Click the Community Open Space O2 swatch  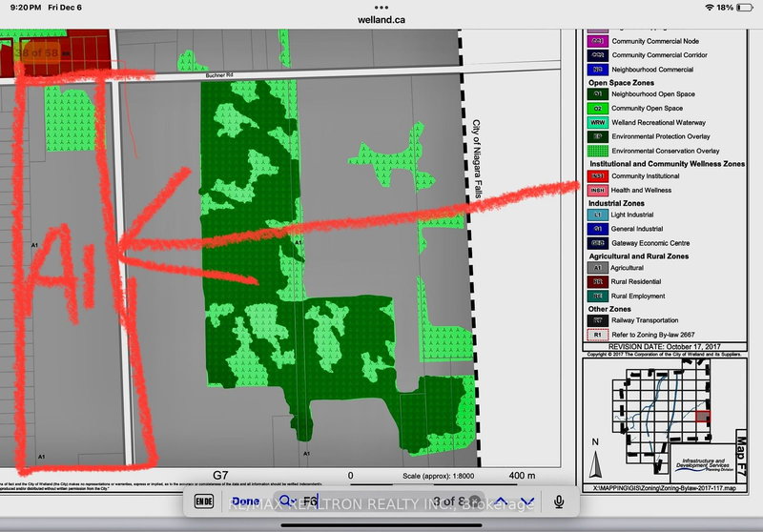[597, 109]
